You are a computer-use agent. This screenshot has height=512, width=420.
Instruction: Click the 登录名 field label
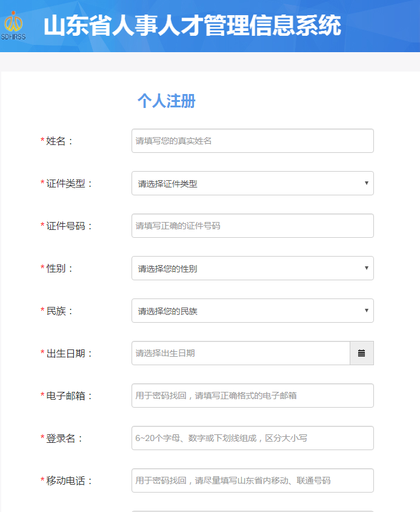pos(64,438)
